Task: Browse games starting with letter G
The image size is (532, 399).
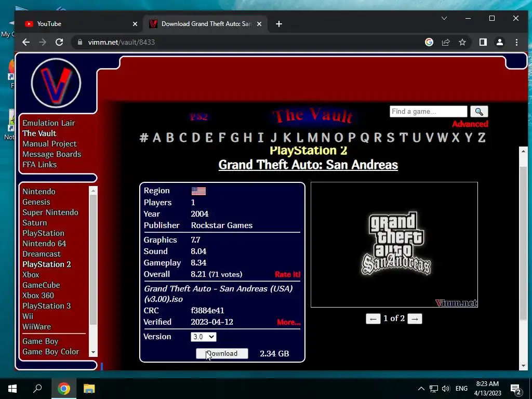Action: pos(234,137)
